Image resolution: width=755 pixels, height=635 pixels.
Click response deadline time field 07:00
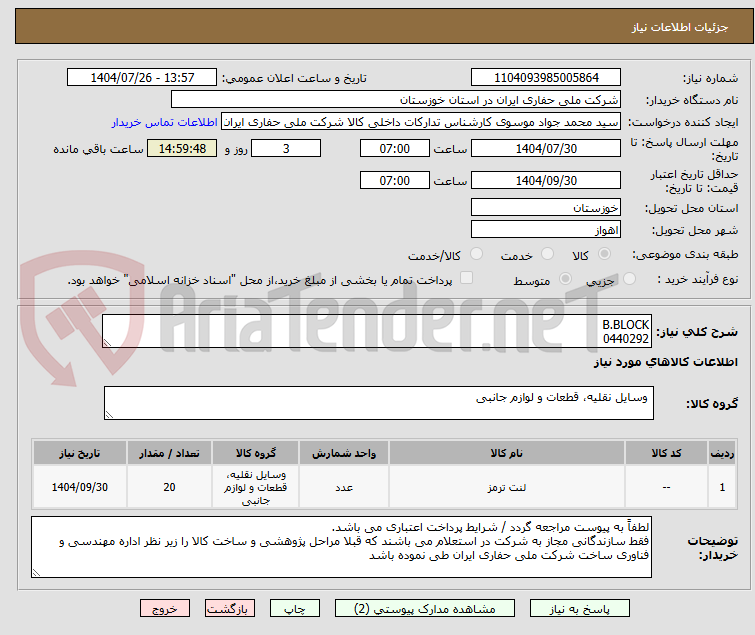(x=394, y=148)
